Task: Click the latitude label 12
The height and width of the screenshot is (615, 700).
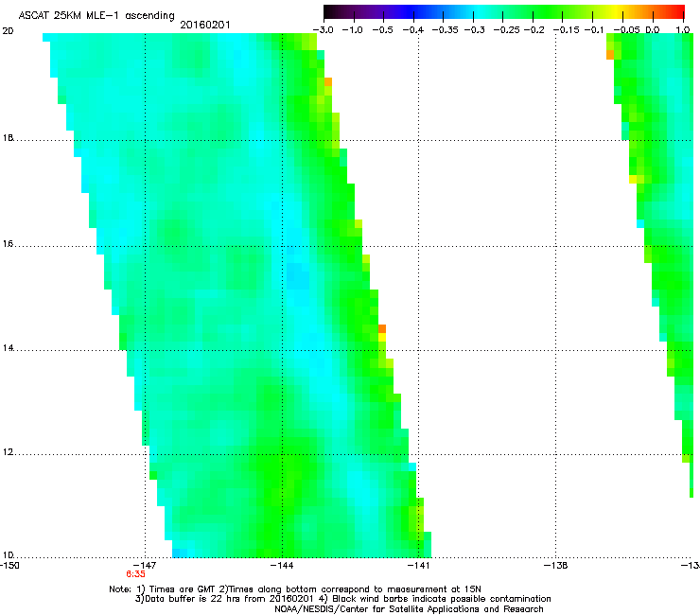Action: (8, 452)
